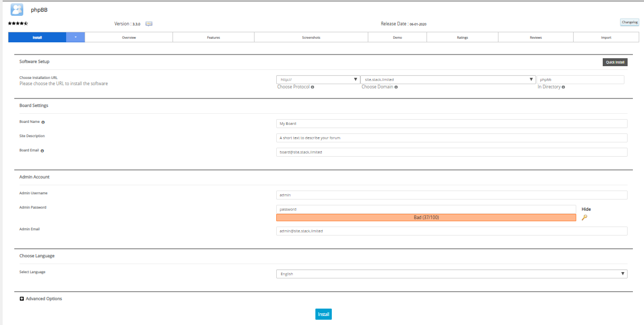The image size is (644, 325).
Task: Click Hide next to the password field
Action: pos(586,209)
